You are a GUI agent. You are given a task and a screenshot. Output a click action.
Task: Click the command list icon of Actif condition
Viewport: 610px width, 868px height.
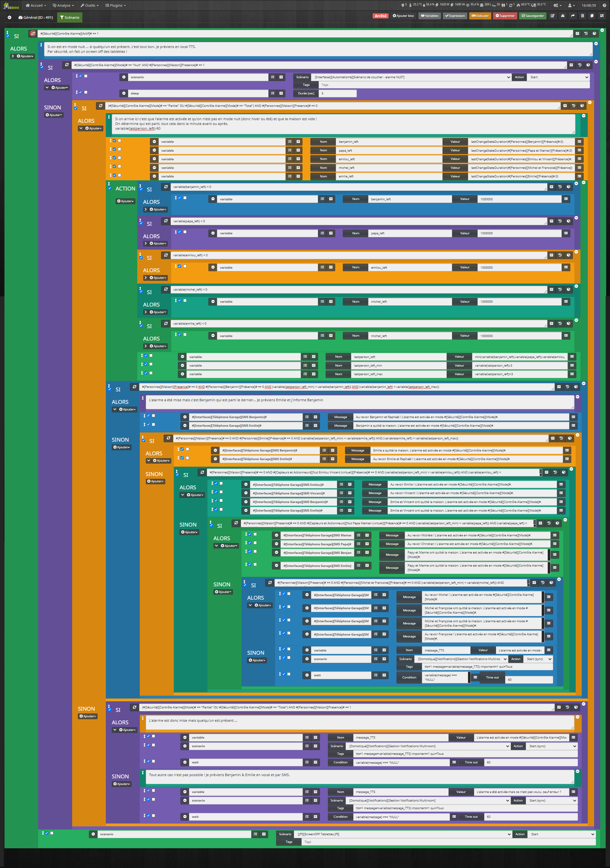[x=577, y=34]
